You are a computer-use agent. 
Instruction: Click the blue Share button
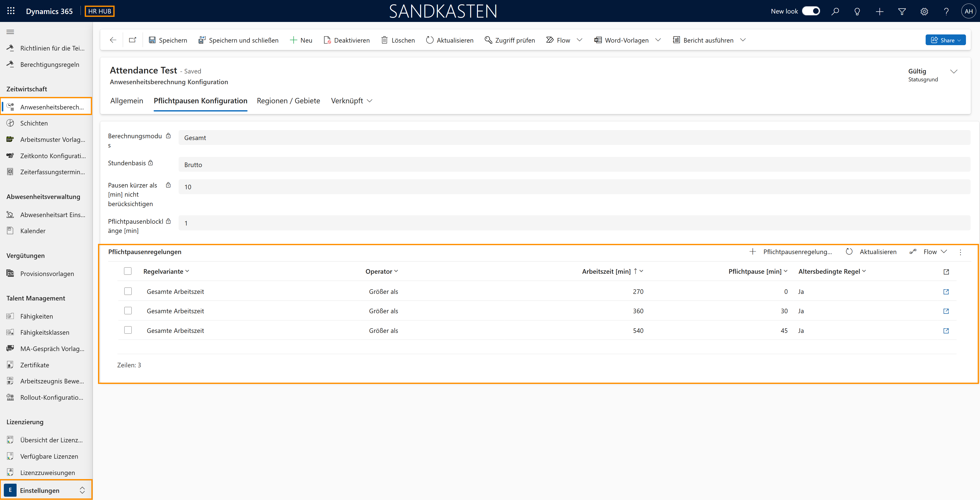coord(945,40)
